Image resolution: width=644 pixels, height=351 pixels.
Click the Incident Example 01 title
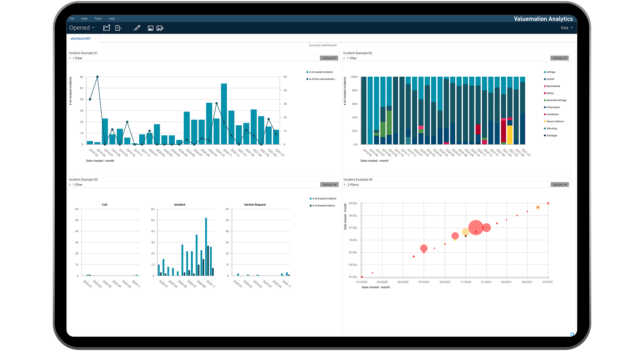[x=83, y=53]
